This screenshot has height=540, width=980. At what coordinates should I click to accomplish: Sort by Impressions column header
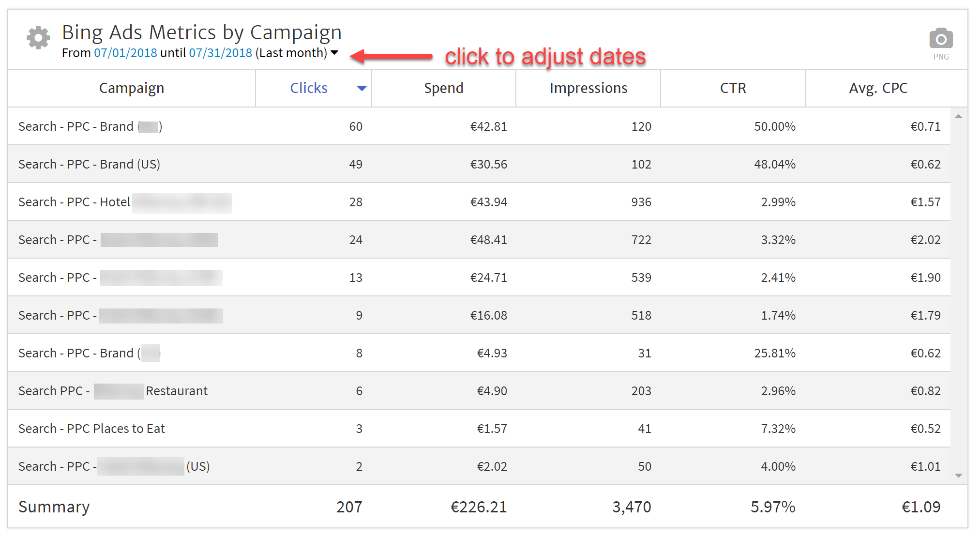coord(588,88)
